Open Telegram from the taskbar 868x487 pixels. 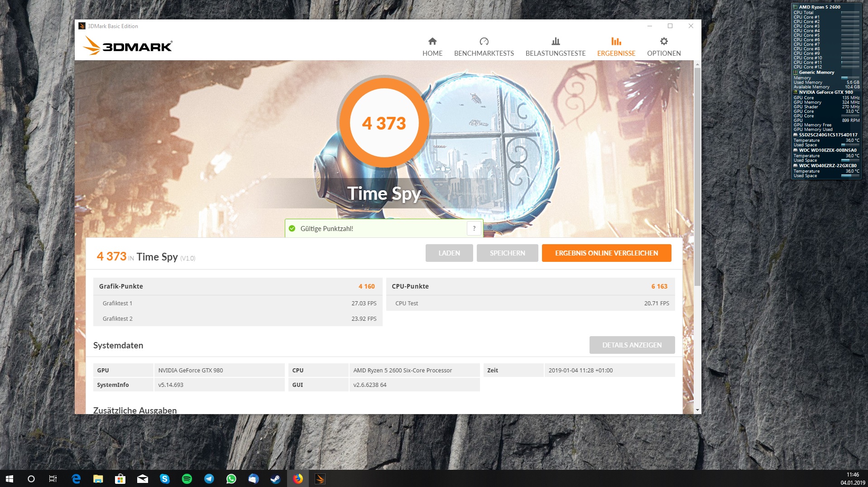tap(209, 479)
